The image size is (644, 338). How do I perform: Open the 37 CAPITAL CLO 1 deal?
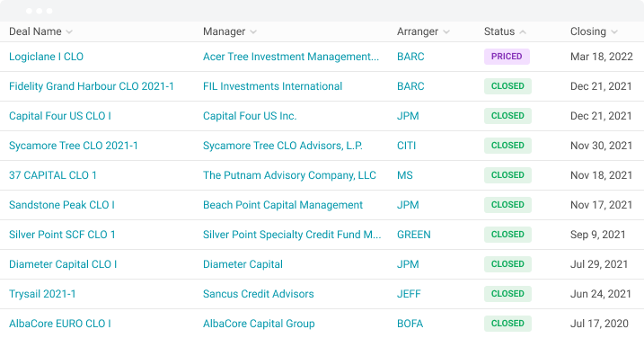[53, 175]
